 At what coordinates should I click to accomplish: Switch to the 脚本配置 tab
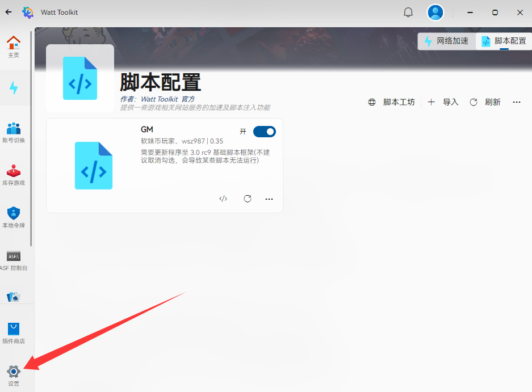coord(504,41)
